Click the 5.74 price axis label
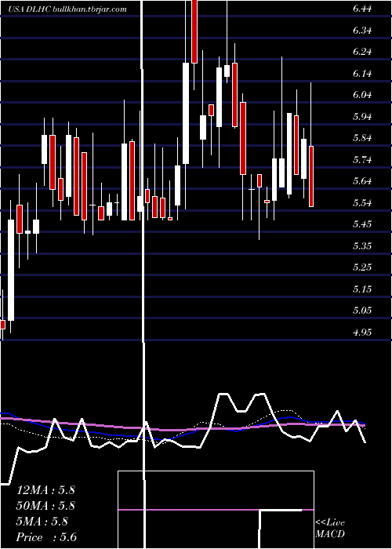Screen dimensions: 392x549 362,160
